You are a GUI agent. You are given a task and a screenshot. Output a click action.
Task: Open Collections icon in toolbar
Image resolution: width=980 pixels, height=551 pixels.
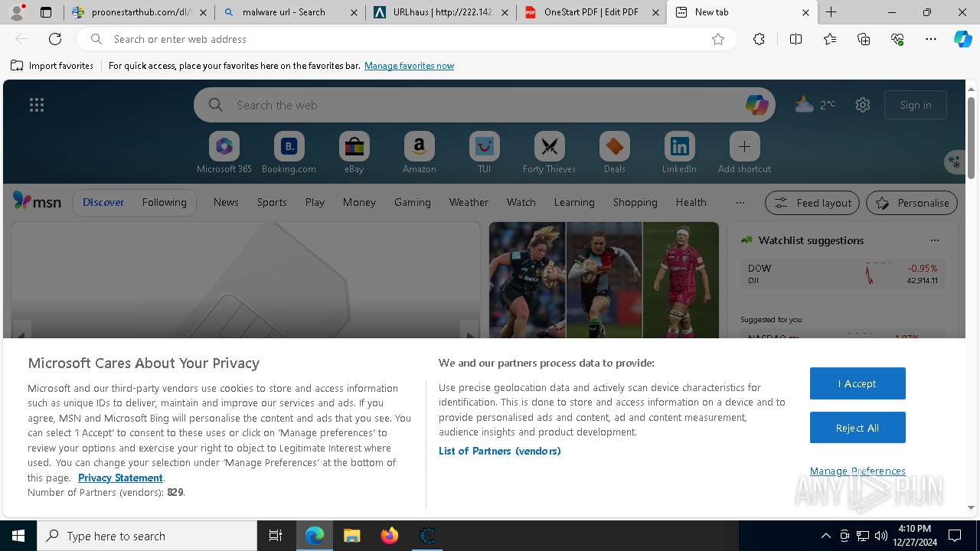[x=864, y=39]
